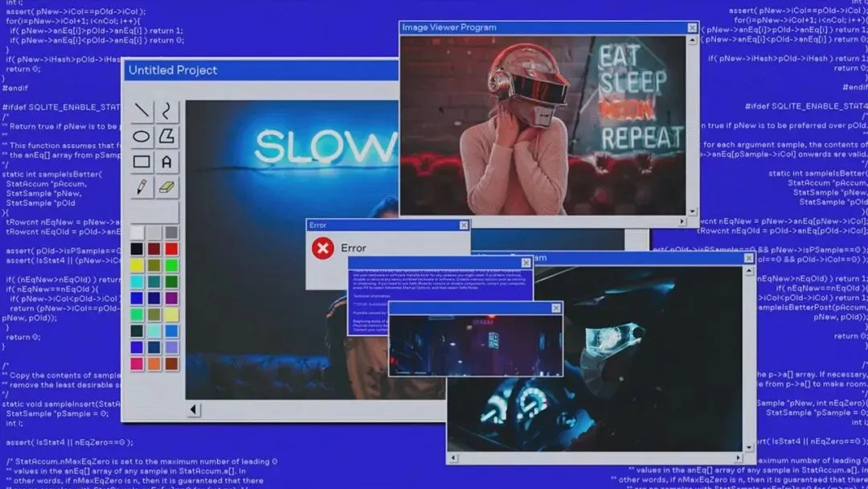Select the Eraser tool

[167, 187]
